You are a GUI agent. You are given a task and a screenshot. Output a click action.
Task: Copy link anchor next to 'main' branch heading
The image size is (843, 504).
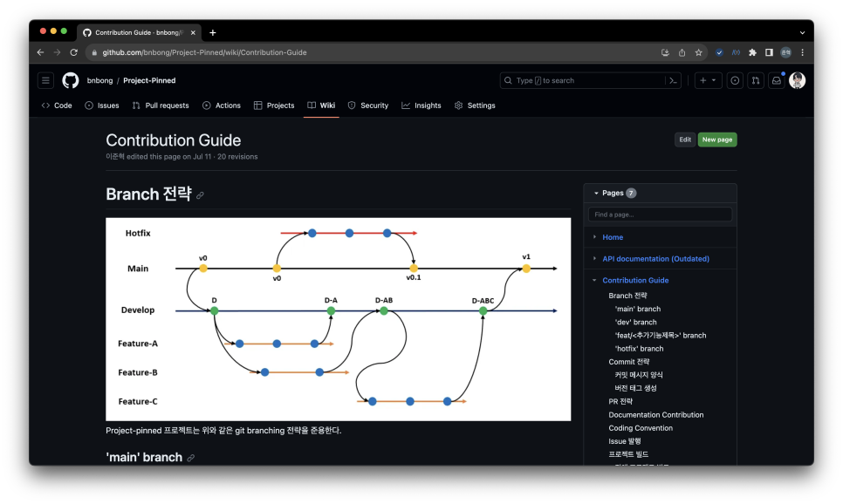click(191, 458)
